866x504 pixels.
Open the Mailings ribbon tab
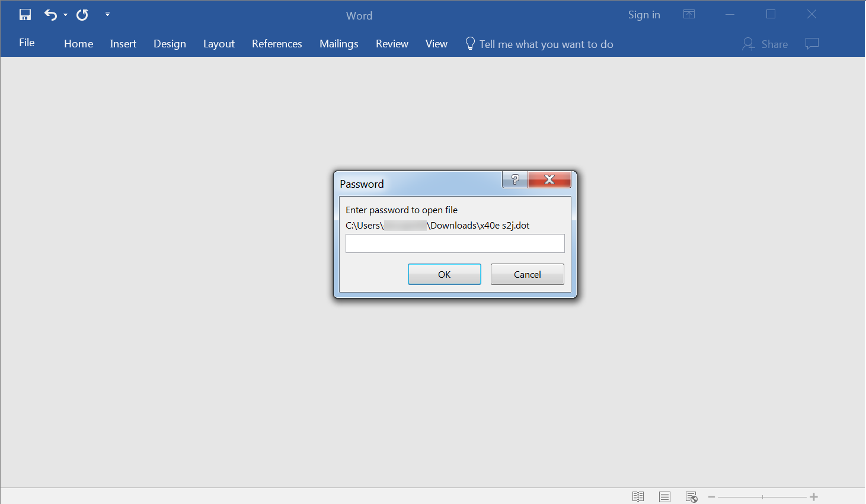click(338, 44)
